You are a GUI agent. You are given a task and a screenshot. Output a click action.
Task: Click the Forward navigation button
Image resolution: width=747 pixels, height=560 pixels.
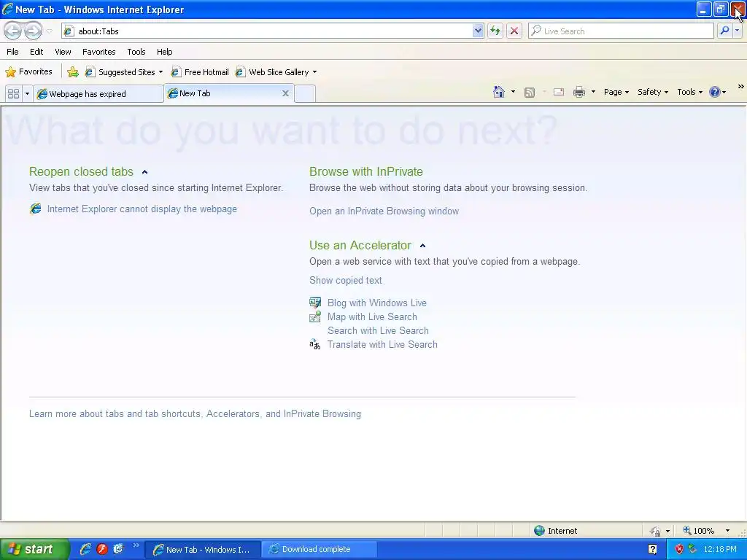pos(33,31)
